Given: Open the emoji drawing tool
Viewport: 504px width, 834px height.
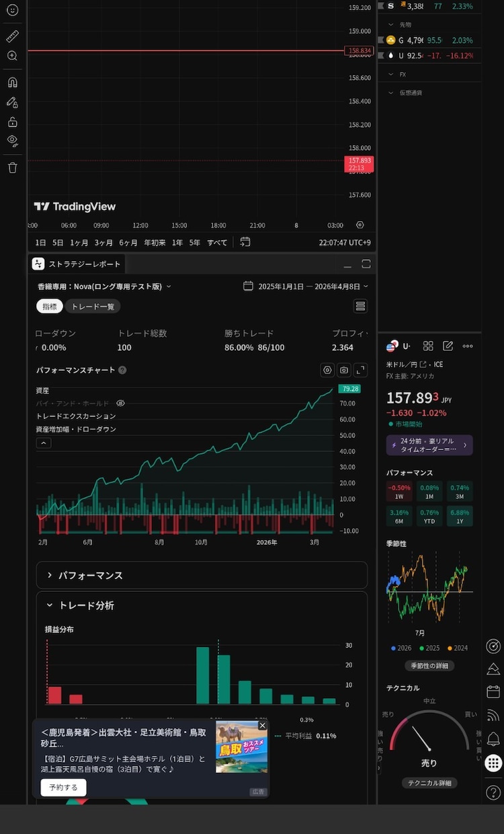Looking at the screenshot, I should (12, 11).
